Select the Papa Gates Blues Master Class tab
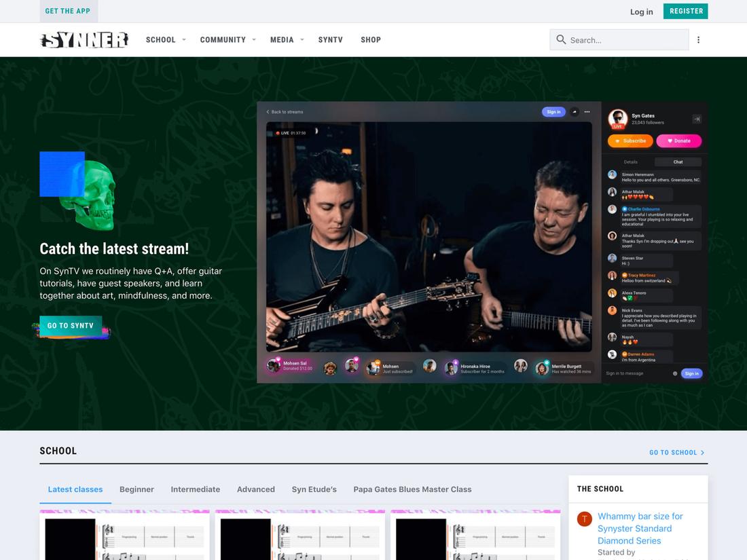Viewport: 747px width, 560px height. tap(412, 489)
